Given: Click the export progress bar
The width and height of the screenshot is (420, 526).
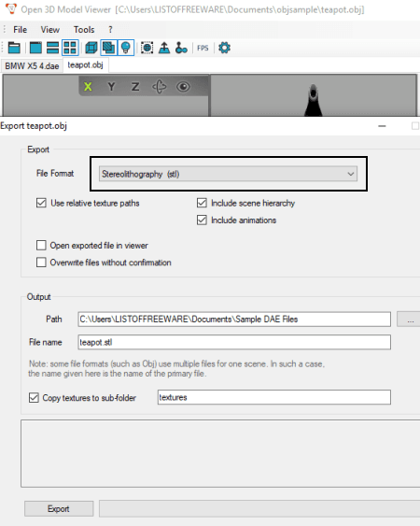Looking at the screenshot, I should coord(259,508).
